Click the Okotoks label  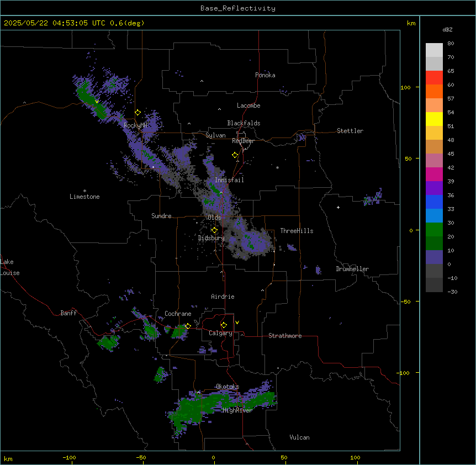(x=228, y=387)
